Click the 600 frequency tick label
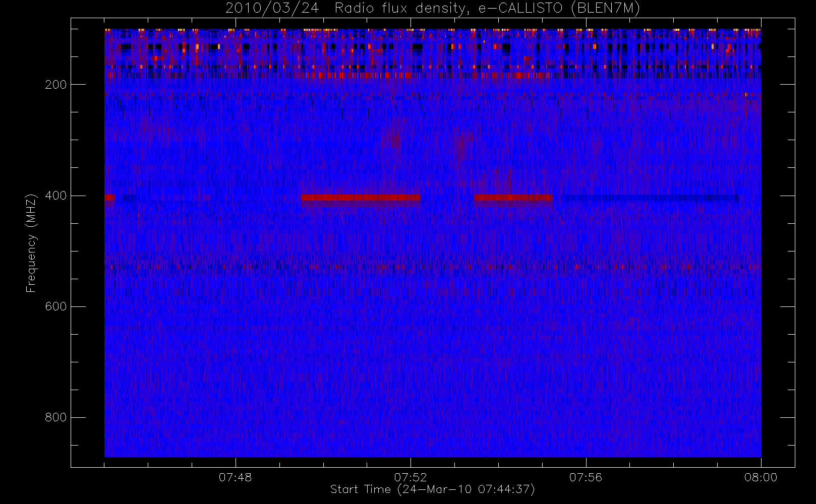 click(55, 306)
